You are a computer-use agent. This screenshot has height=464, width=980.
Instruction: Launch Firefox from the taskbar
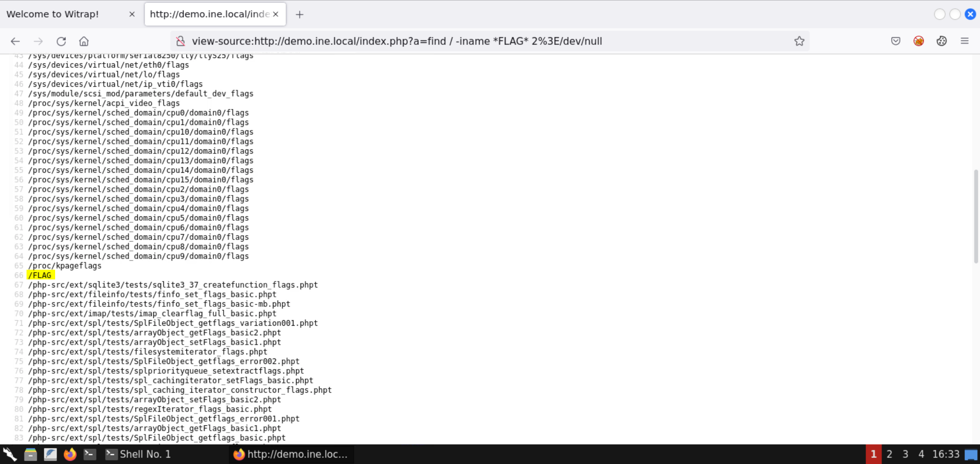coord(70,454)
